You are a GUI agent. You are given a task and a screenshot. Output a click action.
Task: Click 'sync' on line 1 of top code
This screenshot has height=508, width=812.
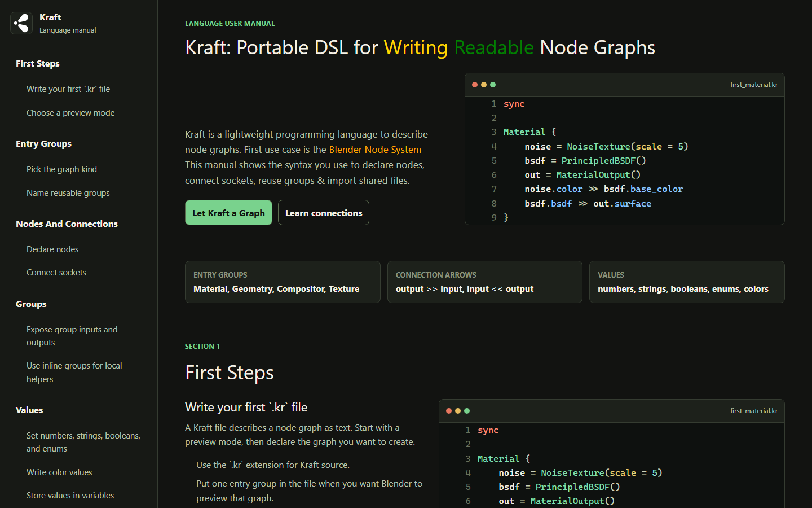tap(514, 104)
